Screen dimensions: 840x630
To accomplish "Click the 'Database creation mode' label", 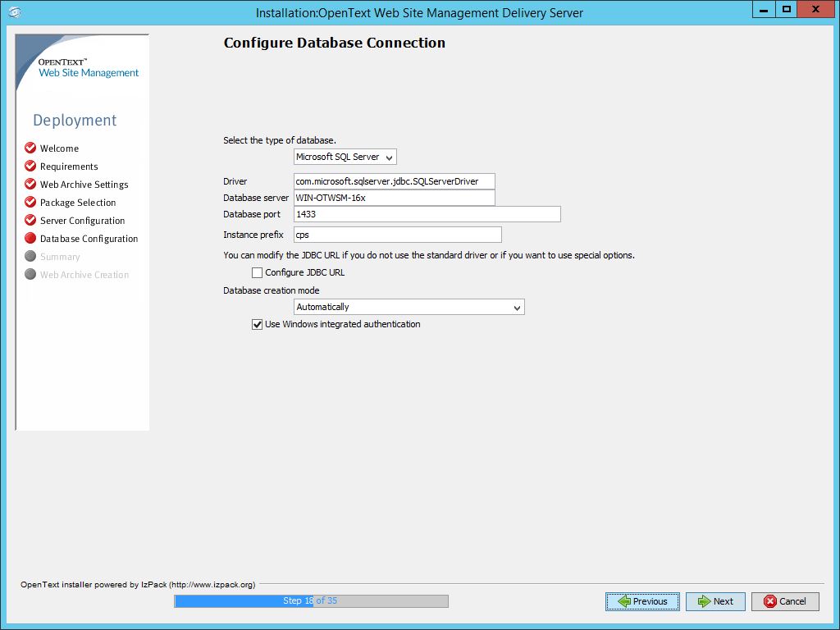I will coord(271,290).
